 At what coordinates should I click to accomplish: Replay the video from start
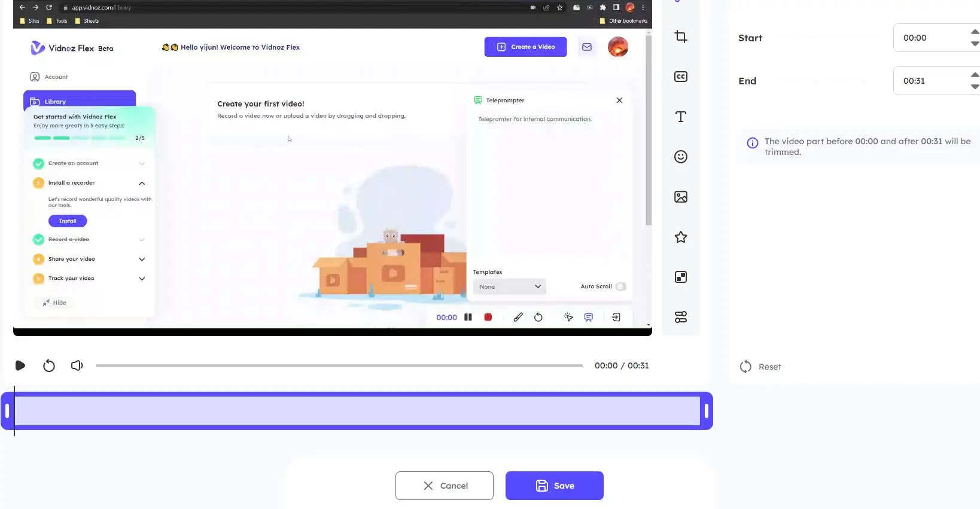coord(49,365)
